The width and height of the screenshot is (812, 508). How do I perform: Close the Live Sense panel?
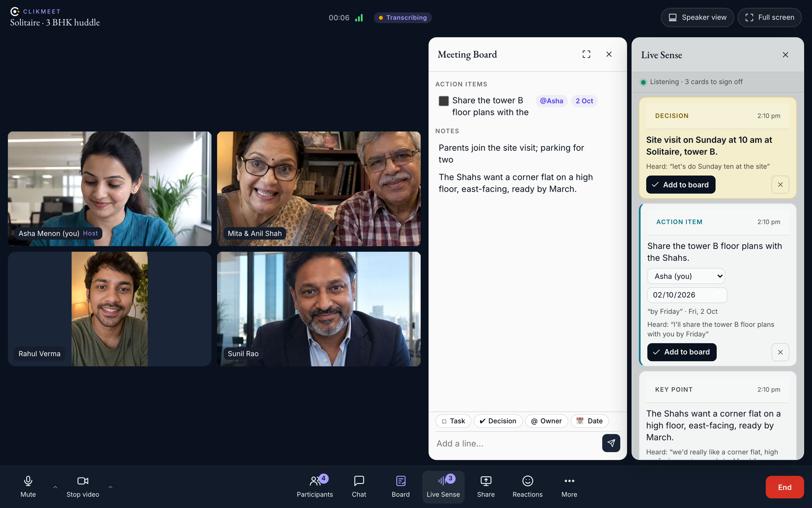point(785,55)
